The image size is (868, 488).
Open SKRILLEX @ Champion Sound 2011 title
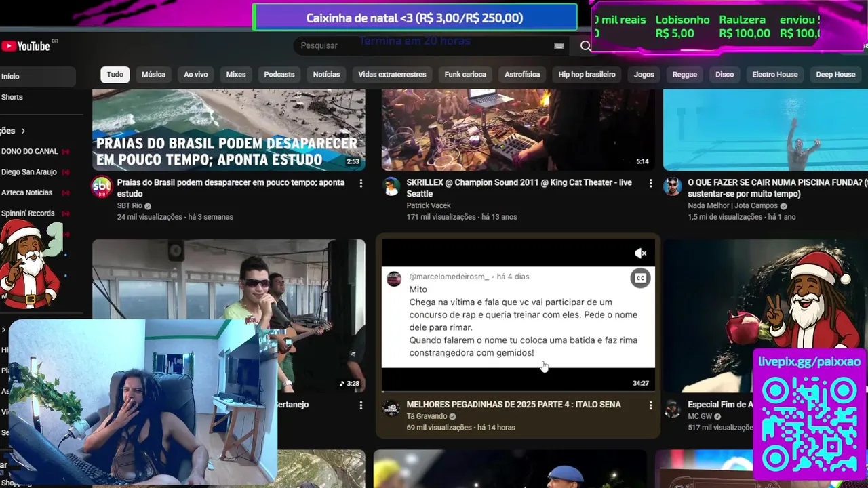(x=519, y=188)
